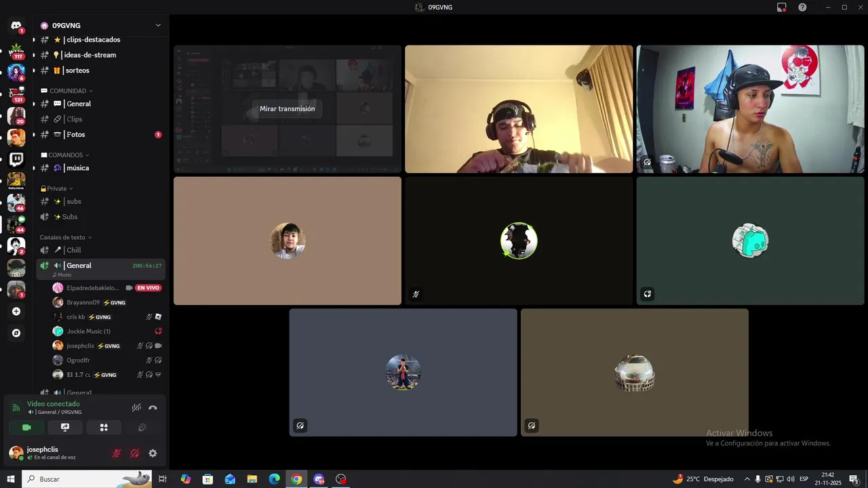This screenshot has width=868, height=488.
Task: Toggle noise suppression in voice panel
Action: tap(136, 408)
